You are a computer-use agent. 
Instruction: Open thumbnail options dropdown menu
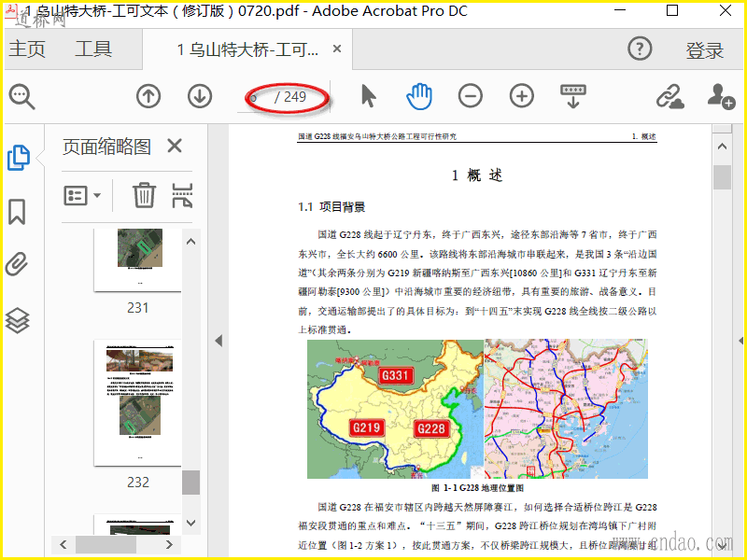pos(82,195)
